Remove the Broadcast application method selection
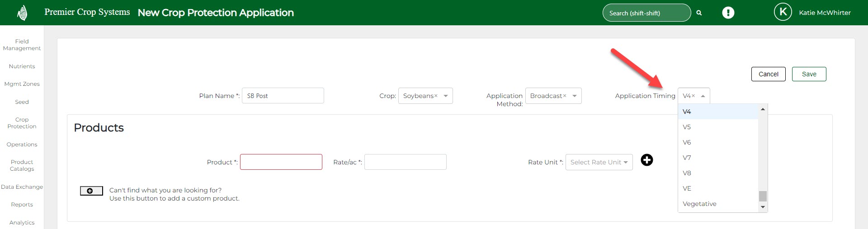 [565, 96]
